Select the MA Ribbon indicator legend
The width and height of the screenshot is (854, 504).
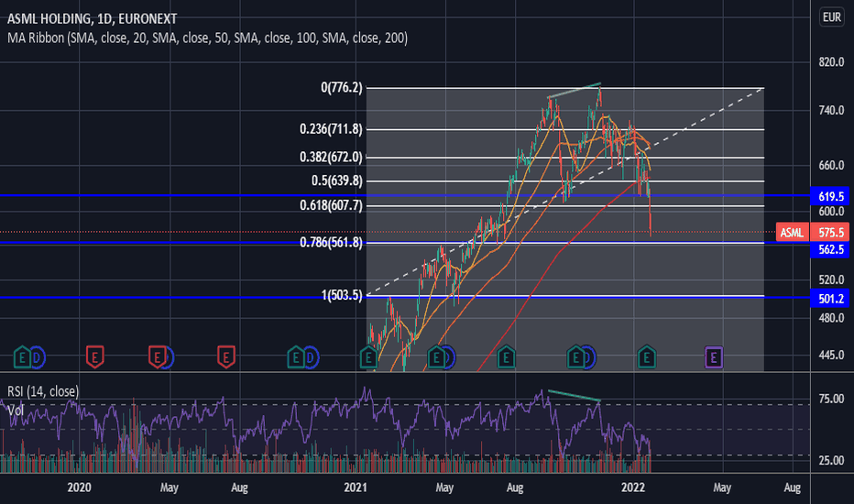coord(207,38)
